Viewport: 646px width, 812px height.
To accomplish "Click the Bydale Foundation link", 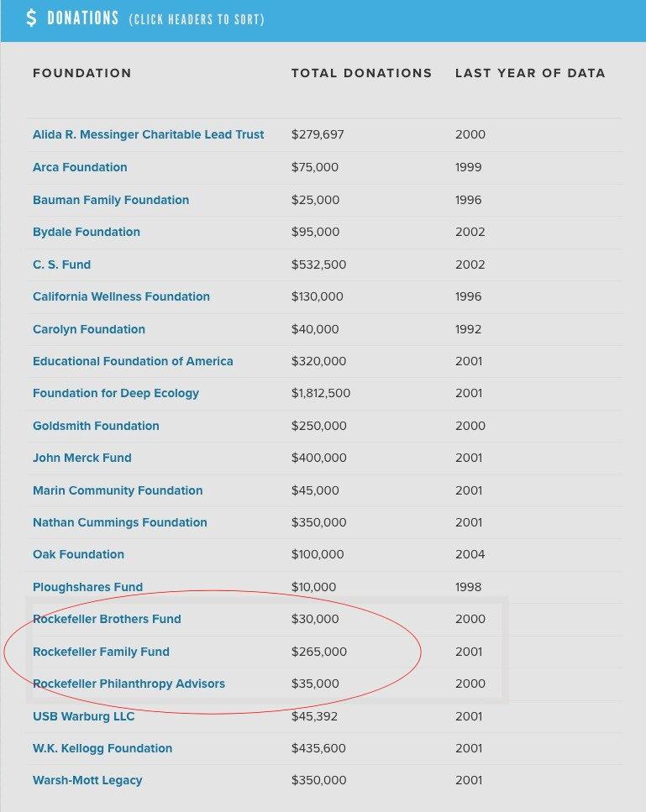I will 87,232.
